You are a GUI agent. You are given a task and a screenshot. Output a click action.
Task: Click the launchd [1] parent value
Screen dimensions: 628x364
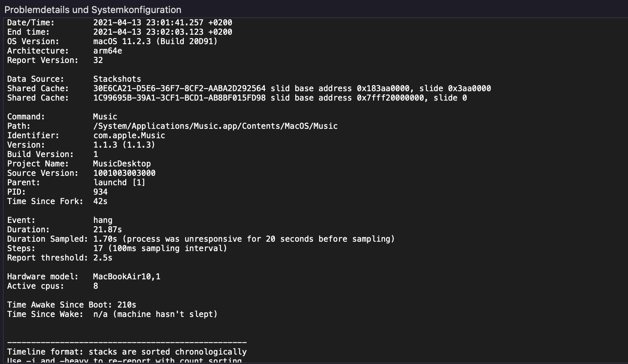click(x=119, y=183)
